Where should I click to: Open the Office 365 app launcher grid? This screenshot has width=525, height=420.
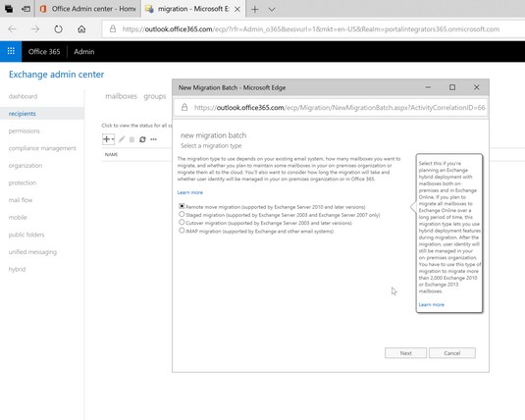pos(11,51)
